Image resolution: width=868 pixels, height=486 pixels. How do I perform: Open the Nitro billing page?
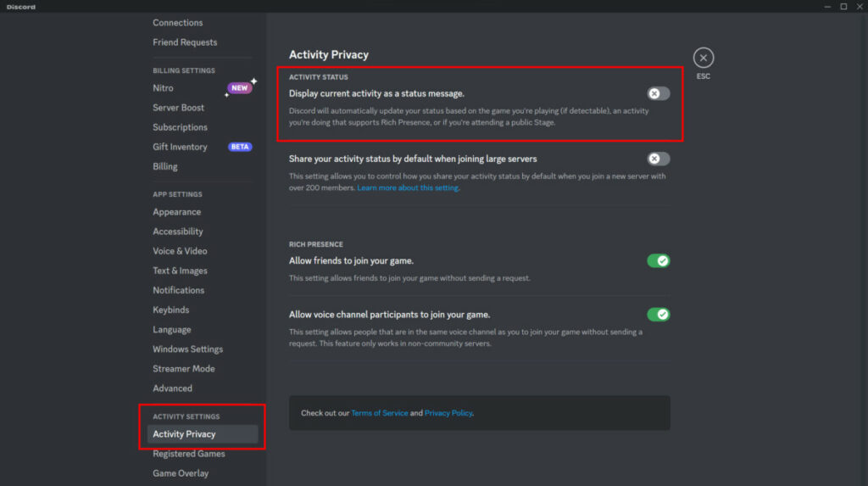(x=163, y=88)
